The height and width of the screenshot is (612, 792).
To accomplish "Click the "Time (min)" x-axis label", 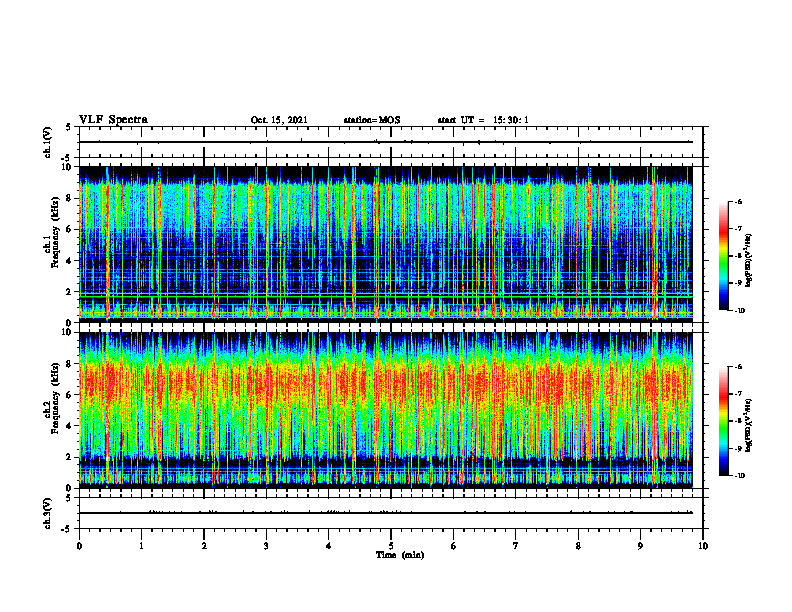I will 400,555.
